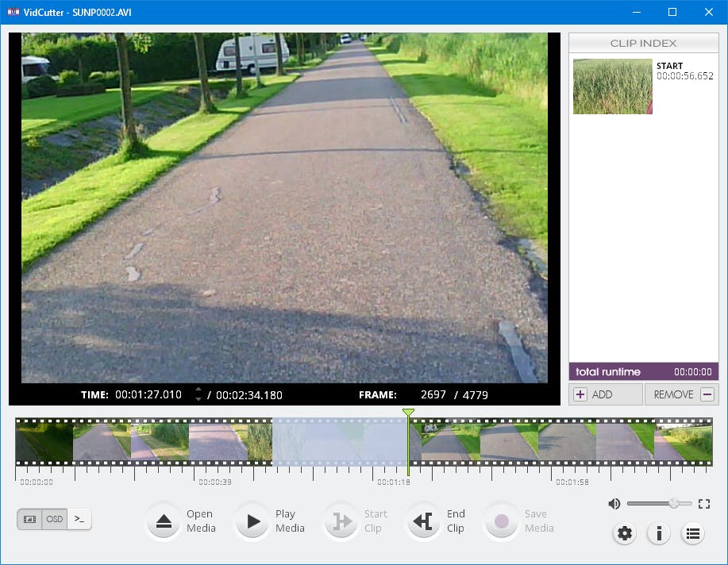Open the media info icon
Screen dimensions: 728x565
click(659, 533)
